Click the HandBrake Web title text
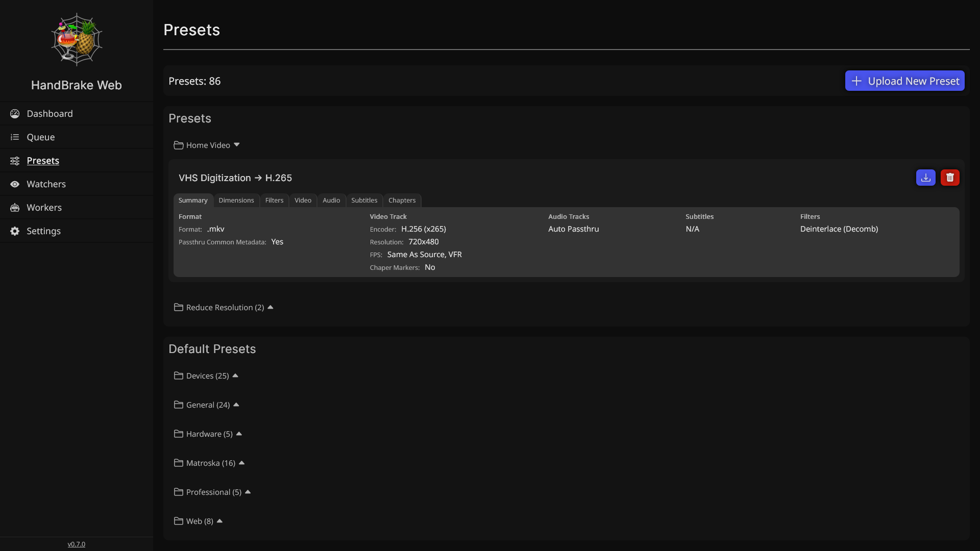The image size is (980, 551). coord(77,85)
